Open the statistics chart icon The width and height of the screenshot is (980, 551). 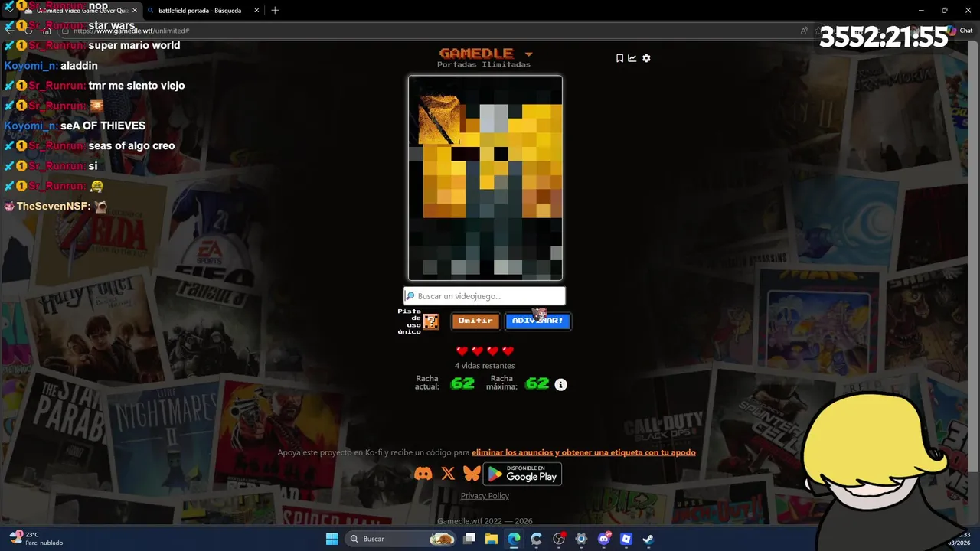(632, 58)
